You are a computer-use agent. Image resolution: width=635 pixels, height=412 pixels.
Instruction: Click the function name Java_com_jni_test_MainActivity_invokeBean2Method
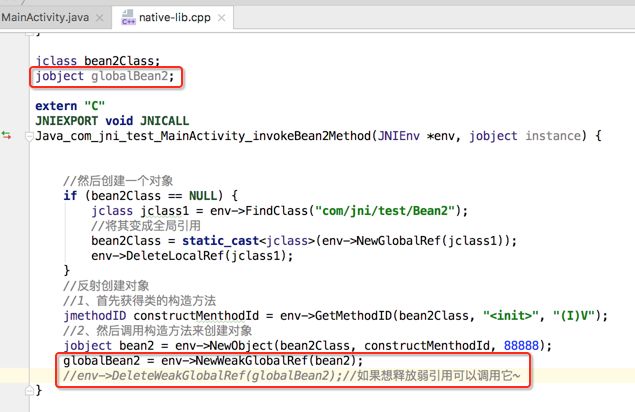coord(203,136)
